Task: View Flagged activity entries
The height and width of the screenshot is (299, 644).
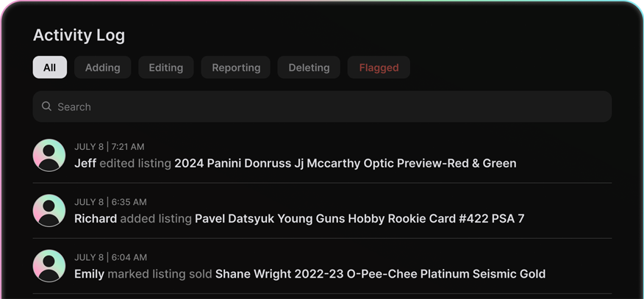Action: [x=379, y=68]
